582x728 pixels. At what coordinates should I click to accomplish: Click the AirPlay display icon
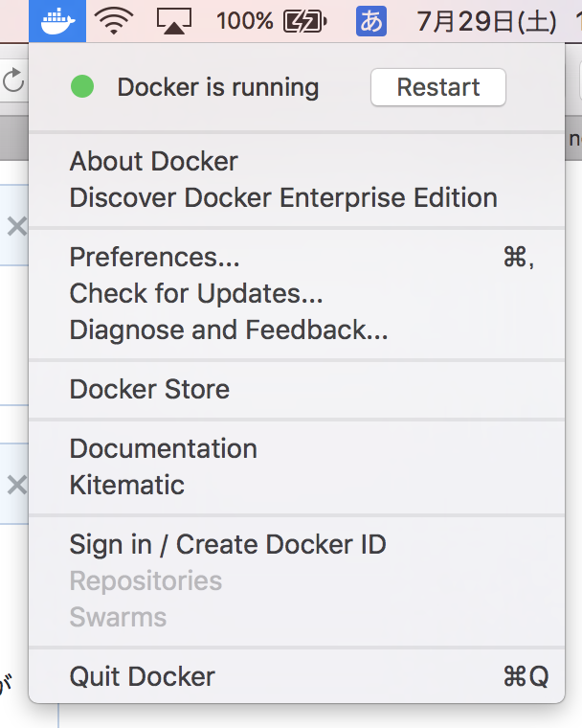click(x=173, y=21)
